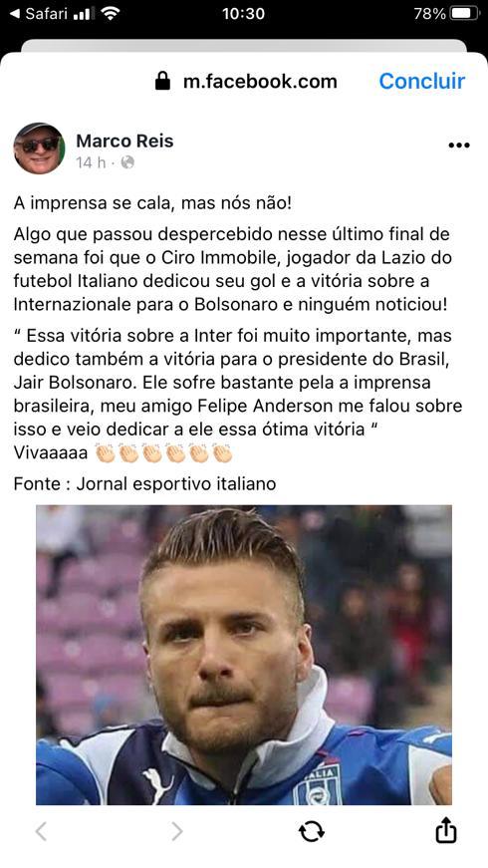Tap the m.facebook.com address bar
The image size is (488, 868).
260,82
